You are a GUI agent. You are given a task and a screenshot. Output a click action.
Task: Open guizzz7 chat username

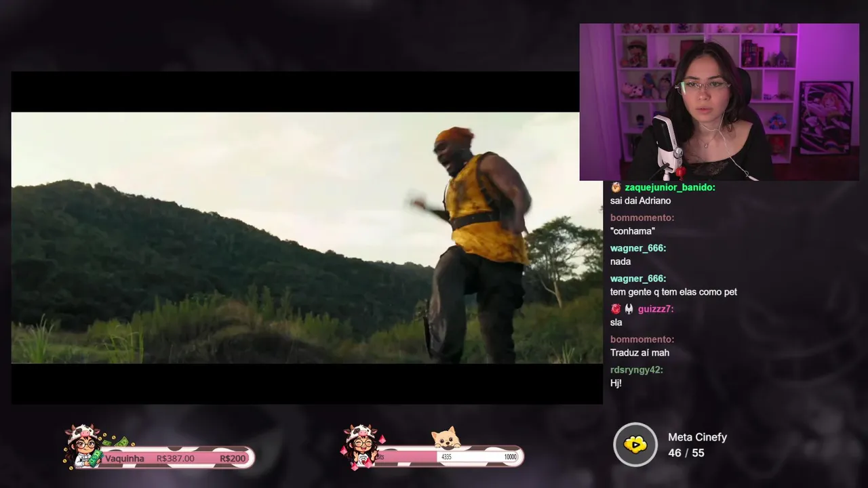(x=656, y=309)
